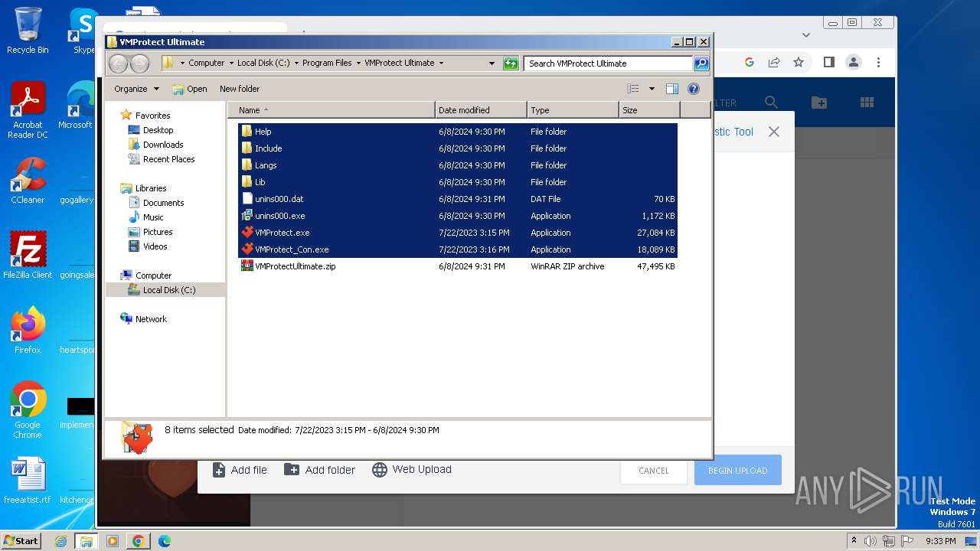Image resolution: width=980 pixels, height=551 pixels.
Task: Click the search magnifier button in Explorer
Action: click(701, 64)
